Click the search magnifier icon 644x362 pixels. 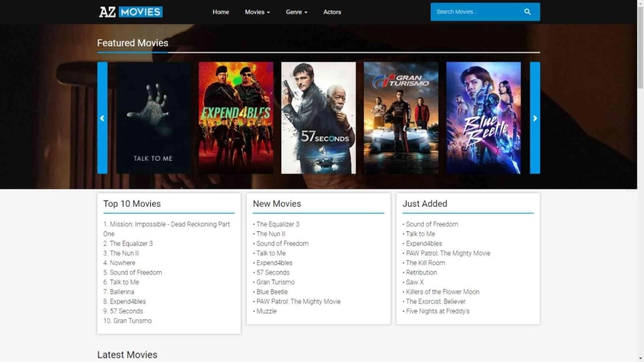[527, 12]
